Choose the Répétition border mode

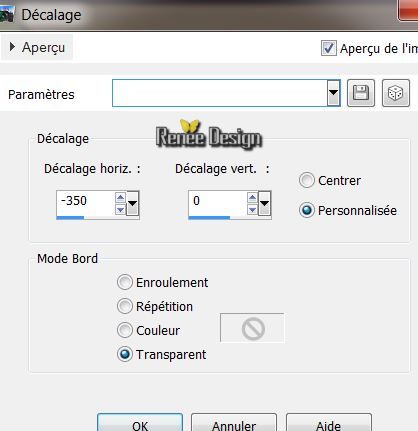(125, 306)
